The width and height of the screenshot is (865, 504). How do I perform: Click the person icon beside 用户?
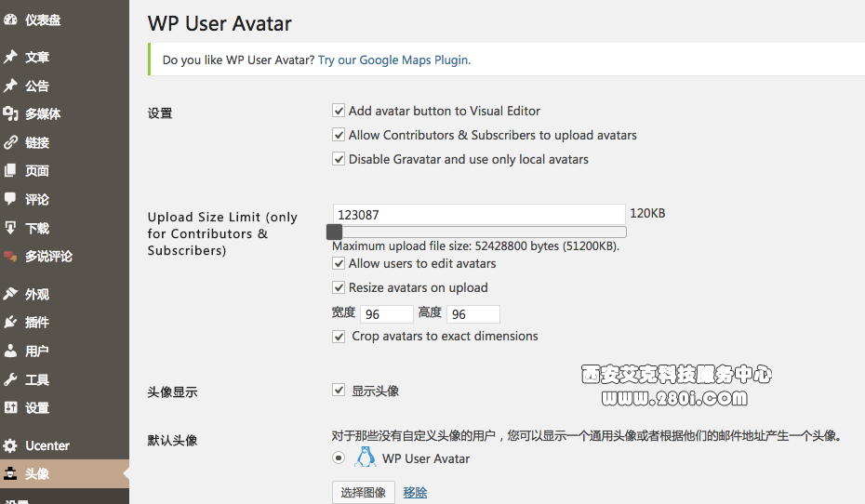pos(10,351)
